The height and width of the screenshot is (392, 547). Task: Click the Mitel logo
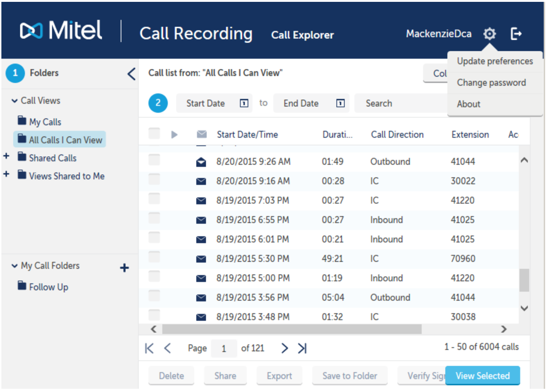61,31
